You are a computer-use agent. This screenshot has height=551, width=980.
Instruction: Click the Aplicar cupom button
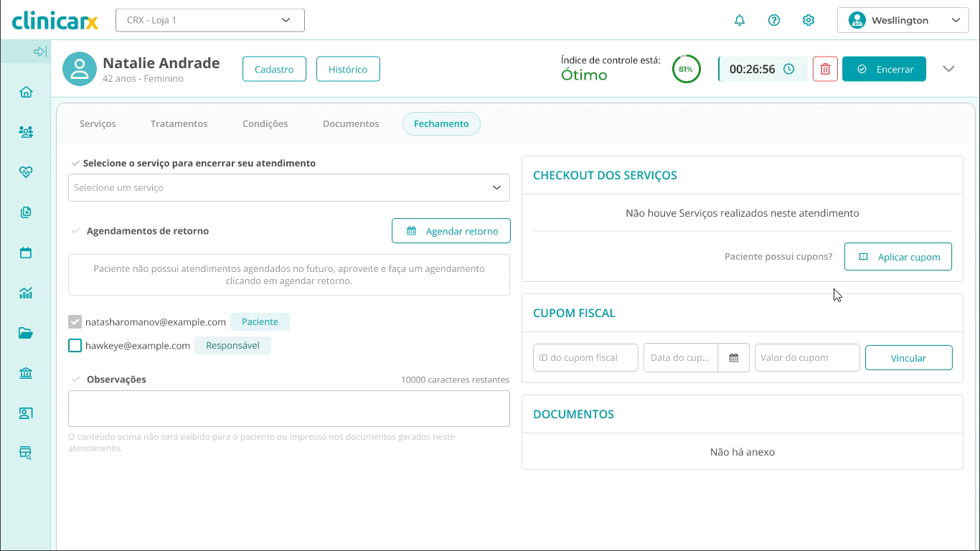click(897, 257)
